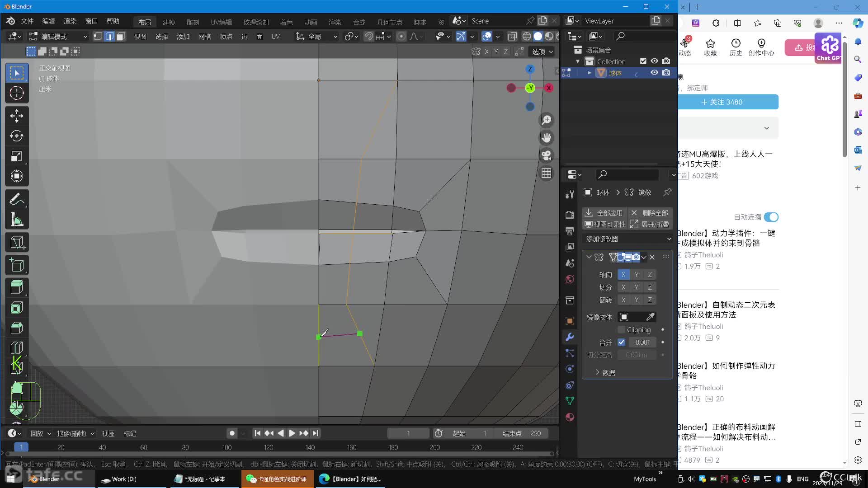Image resolution: width=868 pixels, height=488 pixels.
Task: Use the eyedropper for mirror object
Action: tap(650, 317)
